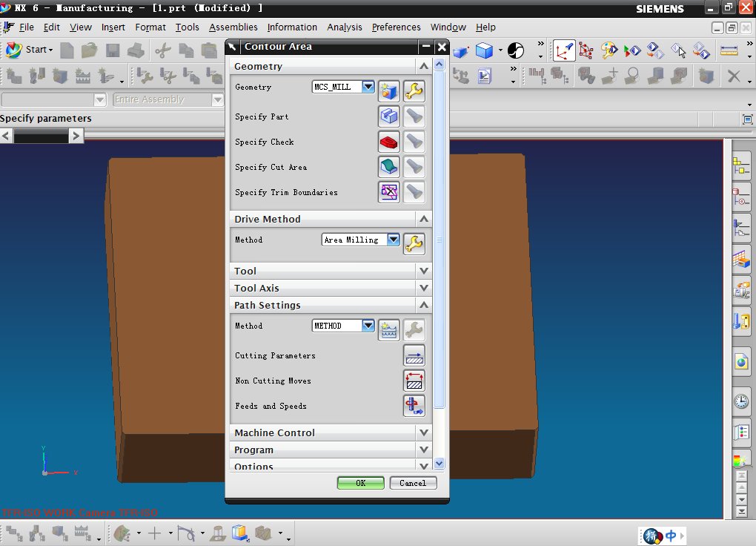Collapse the Drive Method section
The image size is (756, 546).
click(424, 219)
